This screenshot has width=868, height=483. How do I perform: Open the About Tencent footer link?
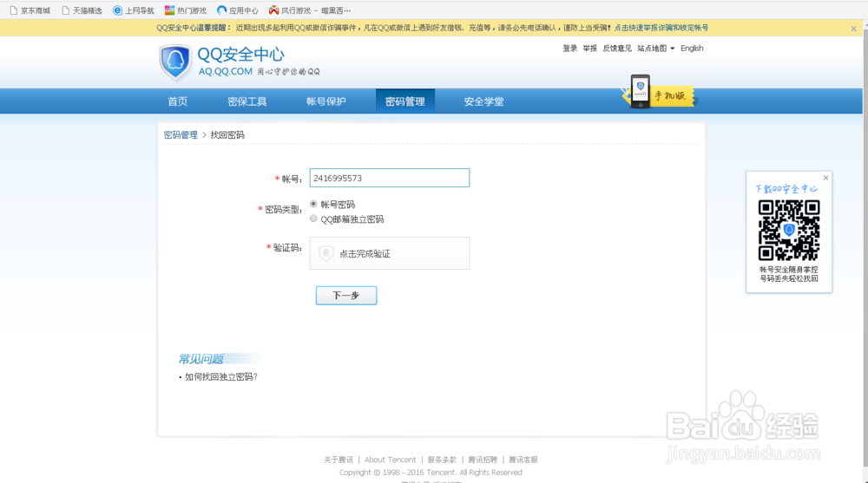click(390, 460)
